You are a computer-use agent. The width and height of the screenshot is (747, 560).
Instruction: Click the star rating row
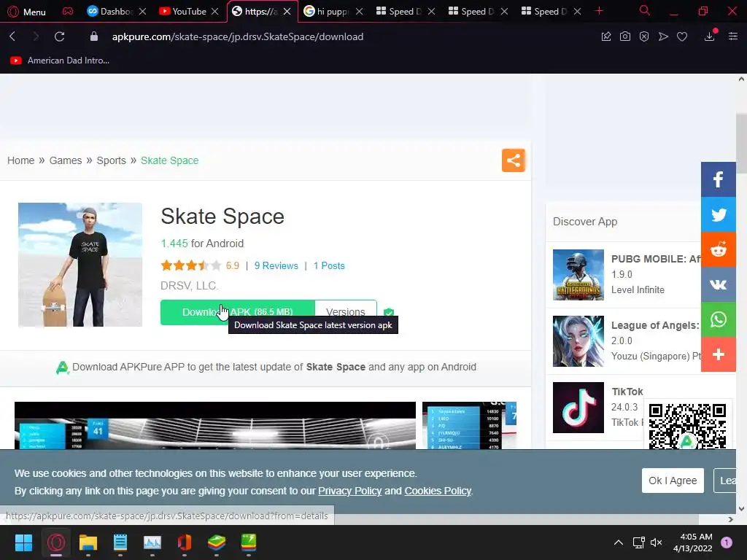tap(191, 265)
